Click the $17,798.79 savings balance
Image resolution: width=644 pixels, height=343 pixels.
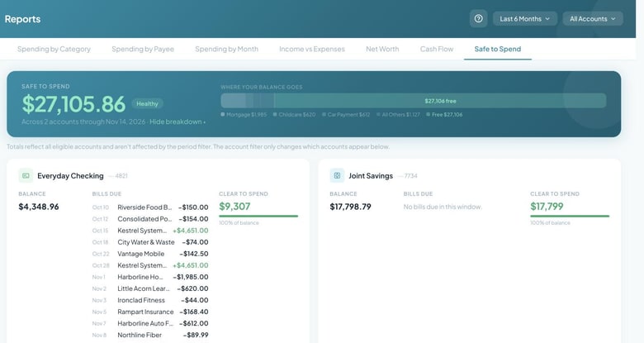(350, 207)
